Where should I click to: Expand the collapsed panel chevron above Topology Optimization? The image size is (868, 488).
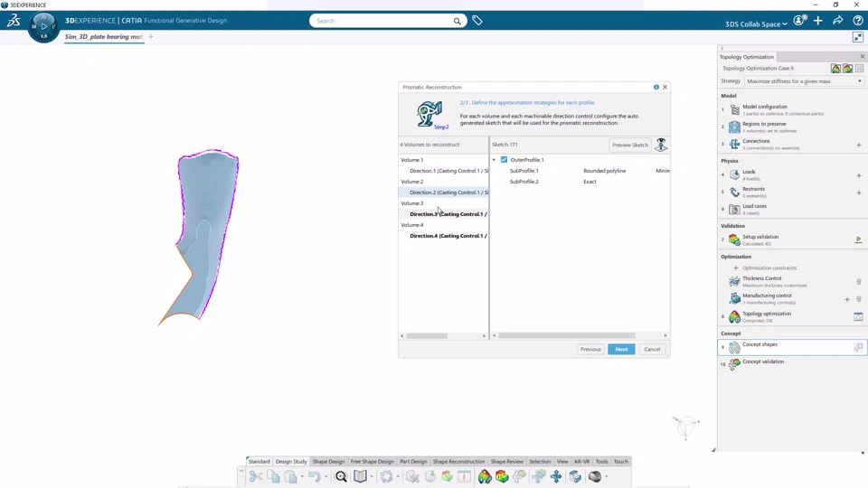(722, 48)
